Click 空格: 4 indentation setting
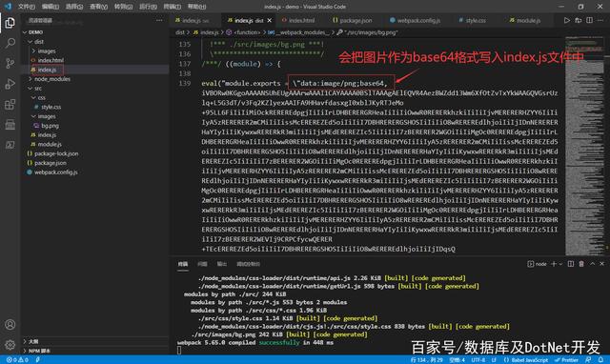 [x=457, y=360]
